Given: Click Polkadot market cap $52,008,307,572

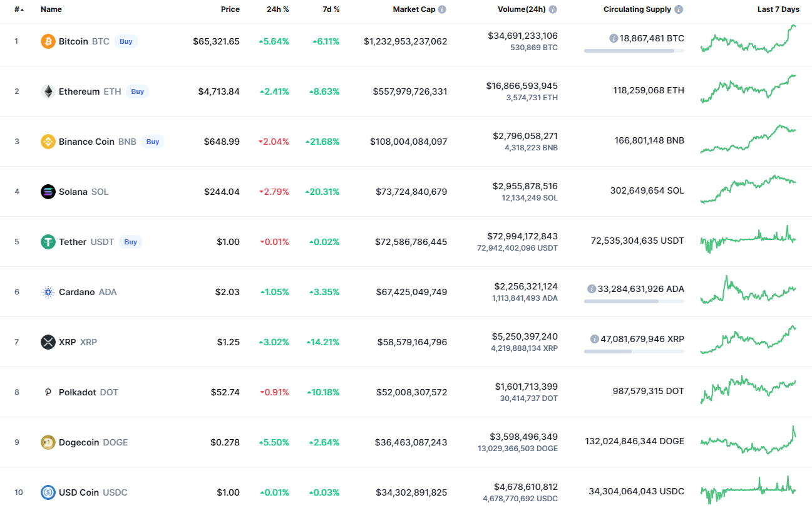Looking at the screenshot, I should [x=411, y=392].
